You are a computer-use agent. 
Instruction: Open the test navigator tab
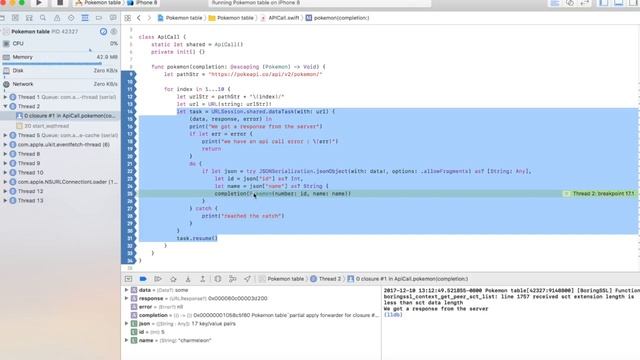(71, 18)
